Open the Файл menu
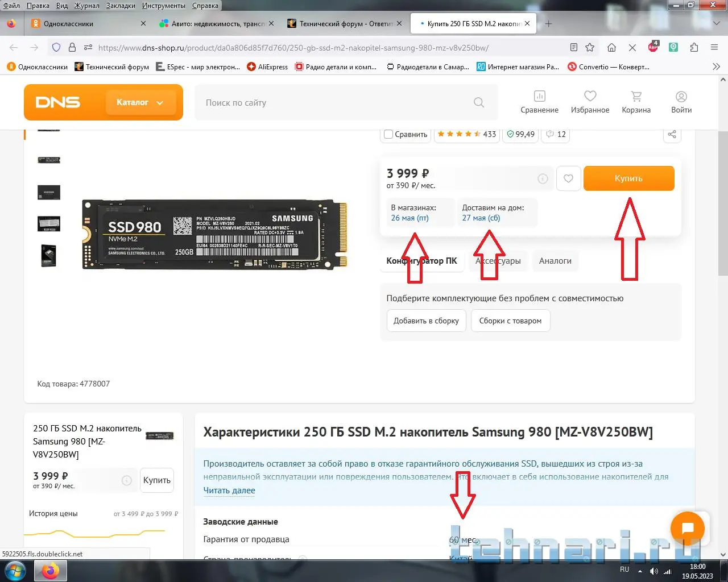728x582 pixels. (11, 6)
